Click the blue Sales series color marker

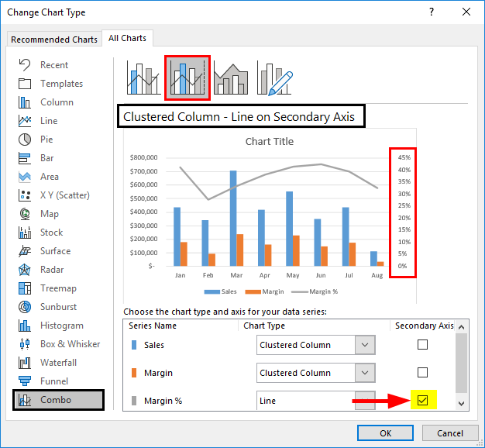[x=134, y=345]
